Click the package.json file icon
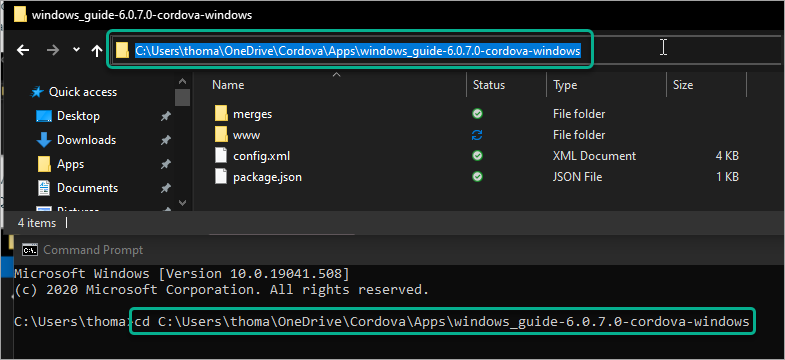This screenshot has width=785, height=360. [x=221, y=177]
